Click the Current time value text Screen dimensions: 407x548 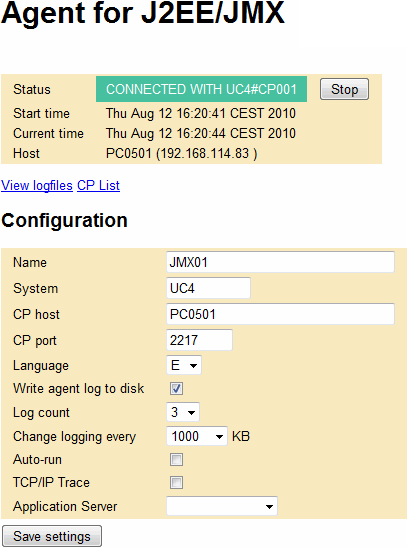[x=201, y=133]
